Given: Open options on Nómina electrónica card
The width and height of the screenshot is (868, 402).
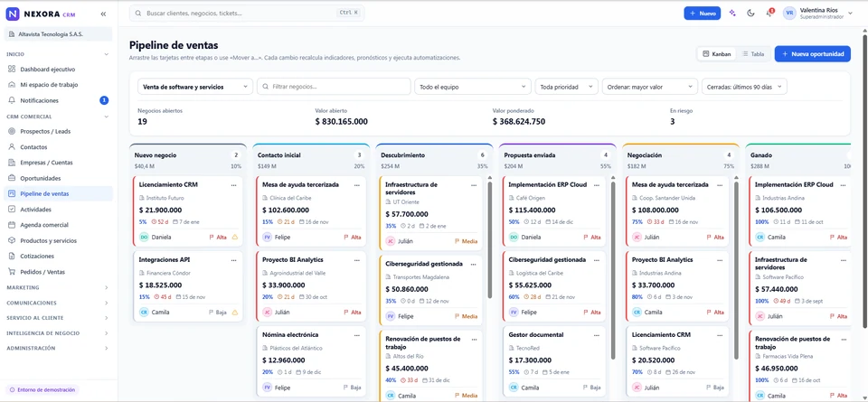Looking at the screenshot, I should click(357, 334).
